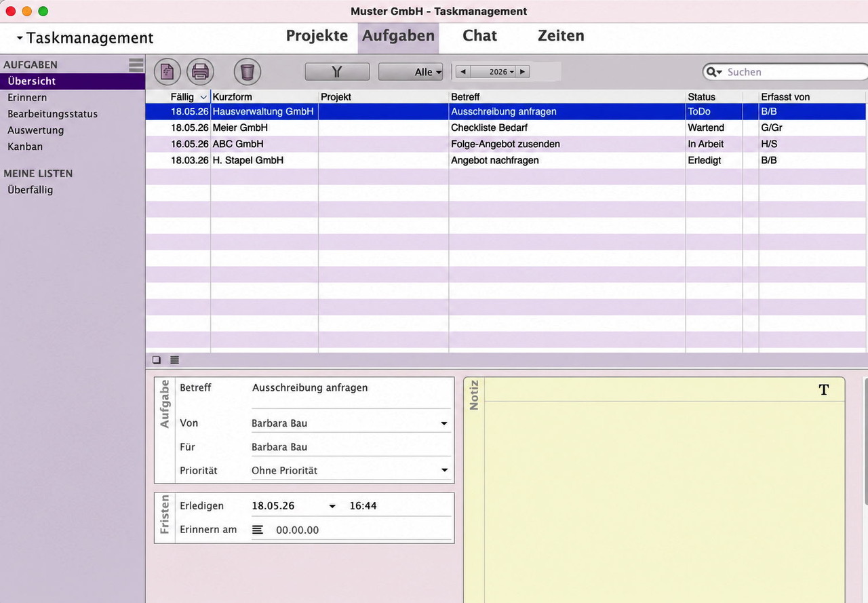Select the Meier GmbH row
The height and width of the screenshot is (603, 868).
(506, 128)
